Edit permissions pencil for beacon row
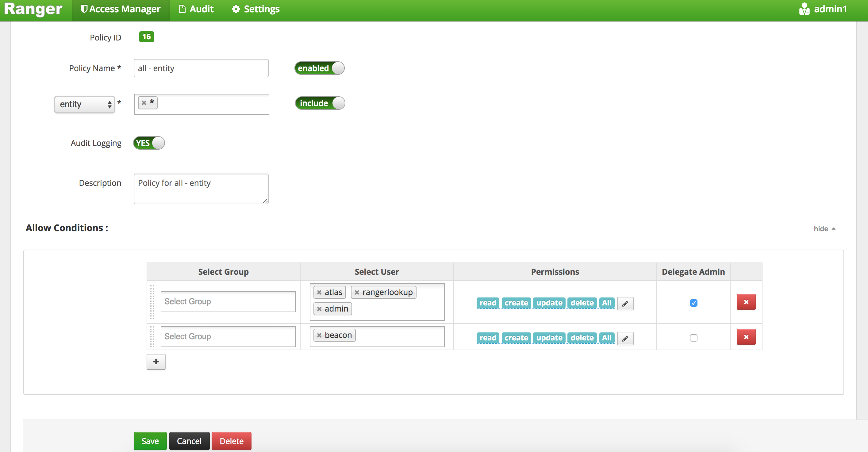This screenshot has height=452, width=868. coord(625,339)
